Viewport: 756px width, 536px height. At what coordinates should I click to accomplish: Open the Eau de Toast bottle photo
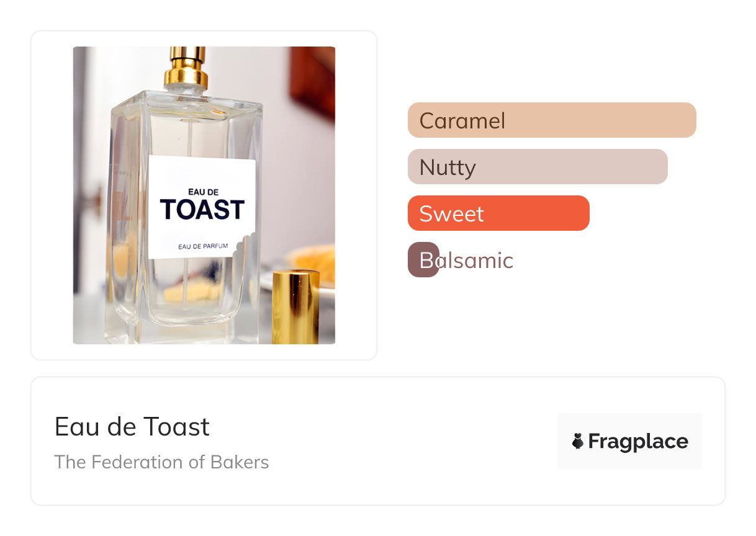pyautogui.click(x=204, y=195)
